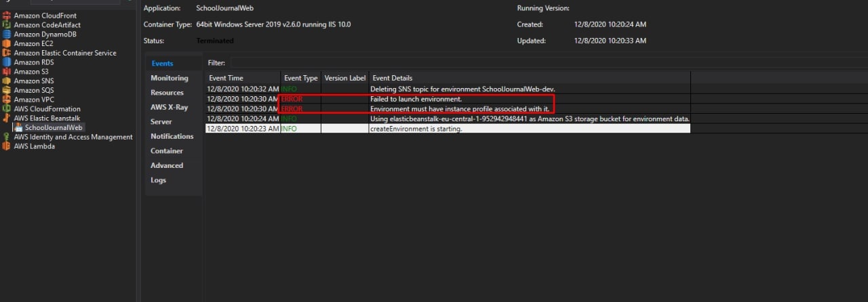Select Amazon S3 tree node
This screenshot has width=868, height=302.
click(x=31, y=72)
